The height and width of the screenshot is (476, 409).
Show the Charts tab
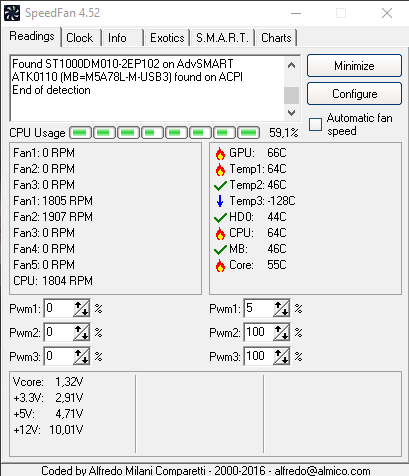coord(276,38)
